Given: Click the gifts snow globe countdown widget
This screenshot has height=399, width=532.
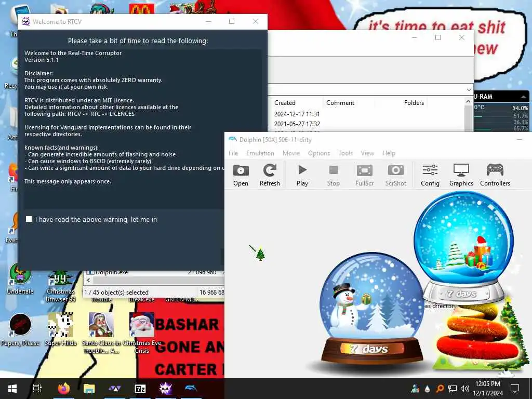Looking at the screenshot, I should coord(464,247).
